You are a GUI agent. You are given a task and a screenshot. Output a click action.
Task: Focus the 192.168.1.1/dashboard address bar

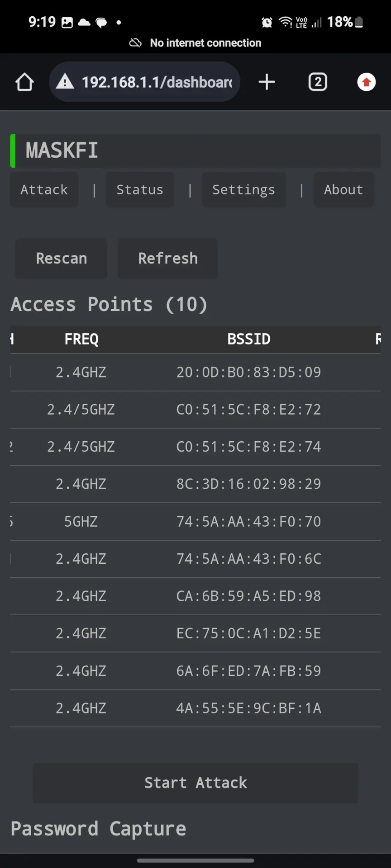(x=145, y=82)
